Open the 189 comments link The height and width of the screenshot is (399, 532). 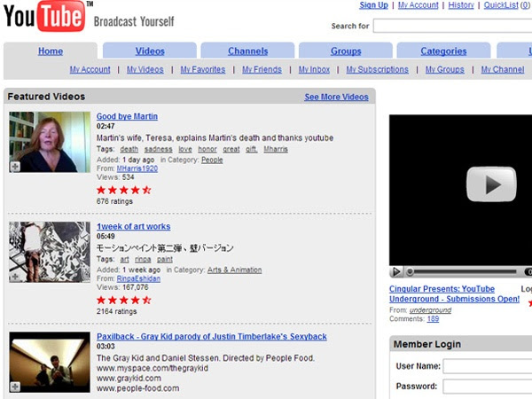(433, 319)
